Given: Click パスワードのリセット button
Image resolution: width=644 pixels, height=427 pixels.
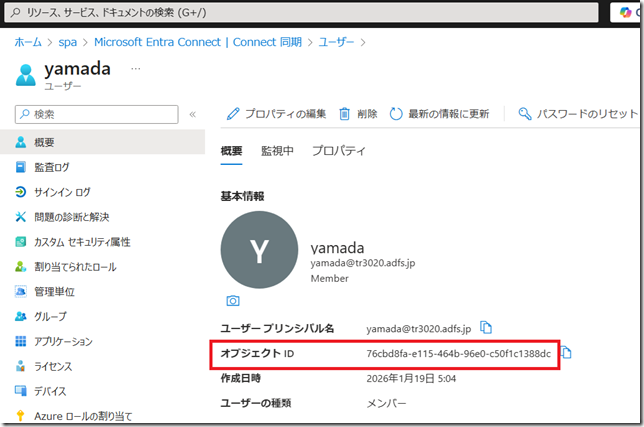Looking at the screenshot, I should [x=578, y=114].
